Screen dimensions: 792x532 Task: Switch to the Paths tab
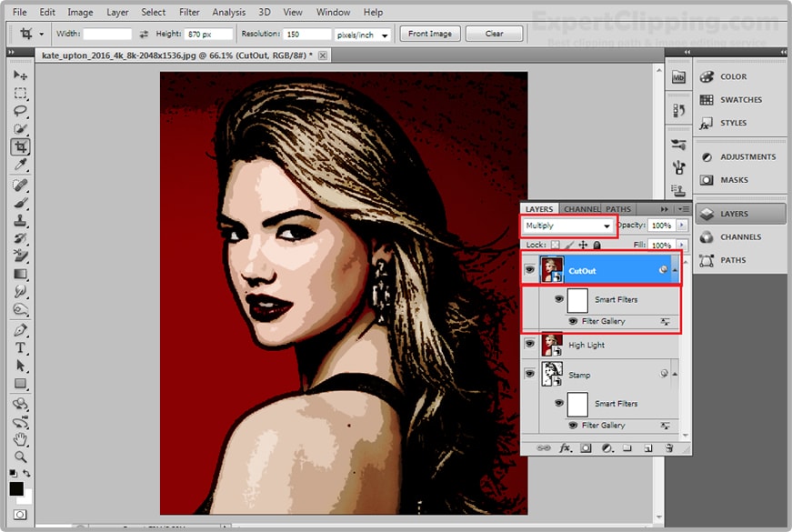tap(618, 209)
